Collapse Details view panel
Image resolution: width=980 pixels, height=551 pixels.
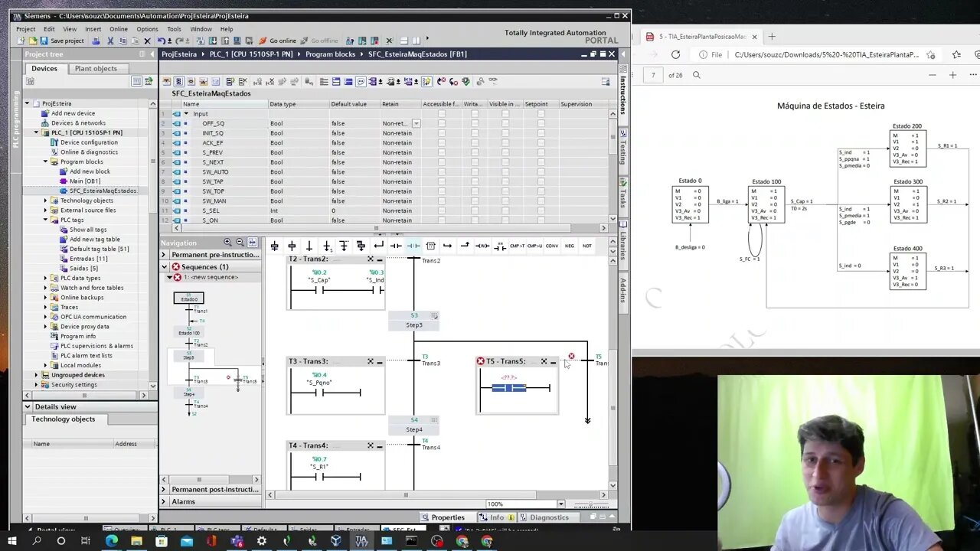click(28, 406)
